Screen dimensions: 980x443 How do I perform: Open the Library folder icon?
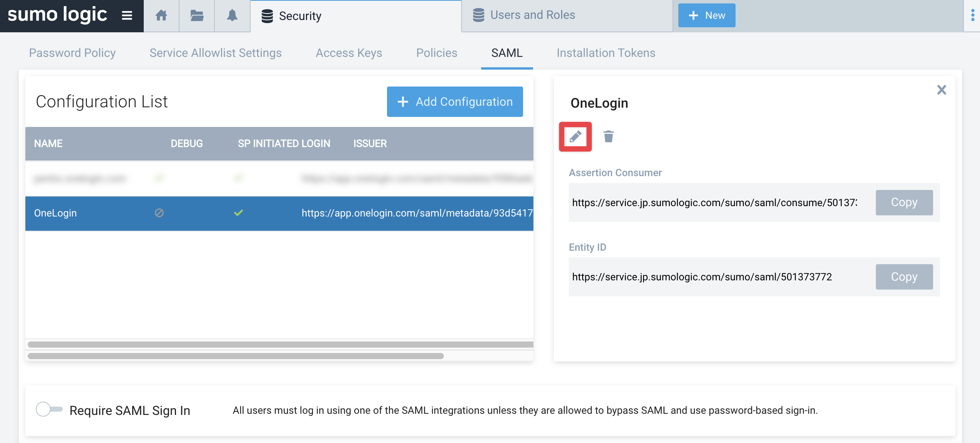click(x=197, y=16)
